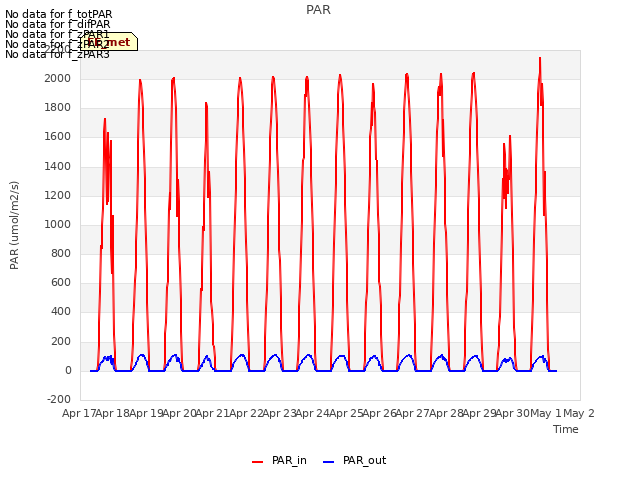The image size is (640, 480).
Task: Click the 1000 y-axis tick label
Action: click(58, 224)
